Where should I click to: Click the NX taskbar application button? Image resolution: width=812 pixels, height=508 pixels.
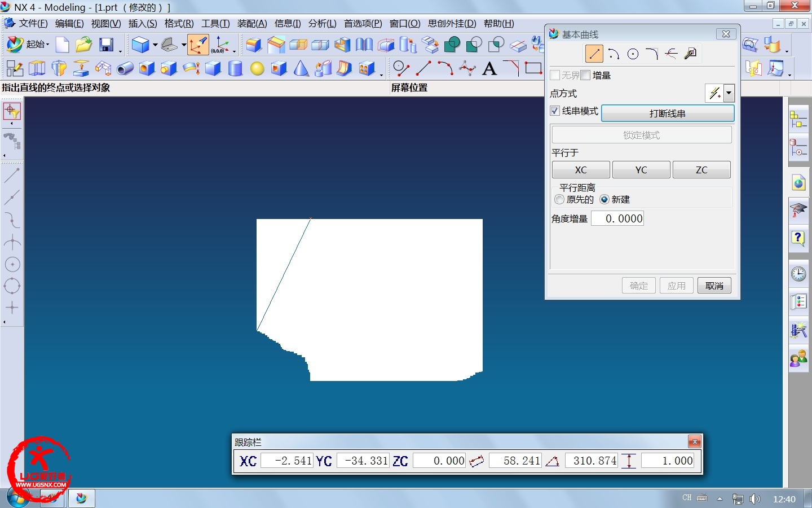81,498
